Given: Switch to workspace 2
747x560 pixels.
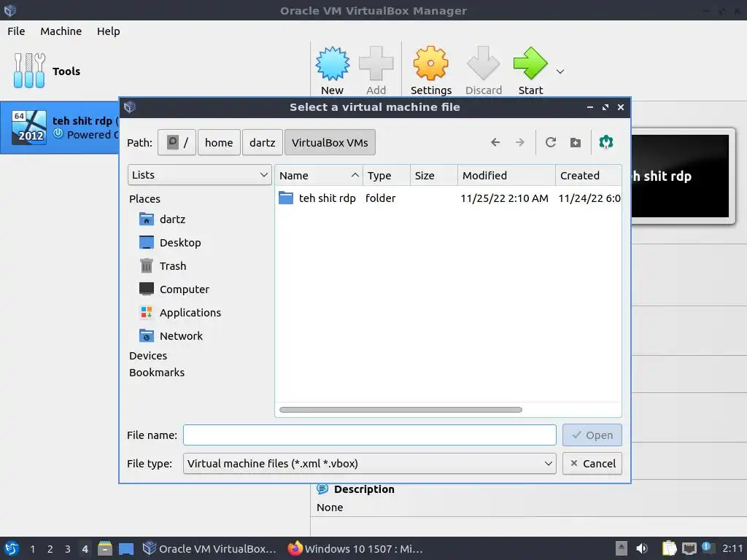Looking at the screenshot, I should (x=50, y=549).
